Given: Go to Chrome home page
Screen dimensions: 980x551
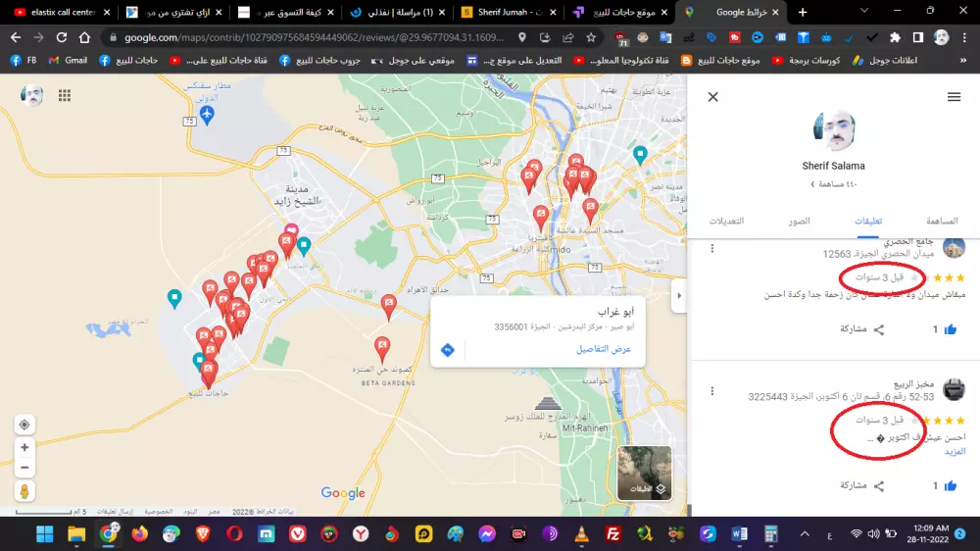Looking at the screenshot, I should pyautogui.click(x=84, y=37).
